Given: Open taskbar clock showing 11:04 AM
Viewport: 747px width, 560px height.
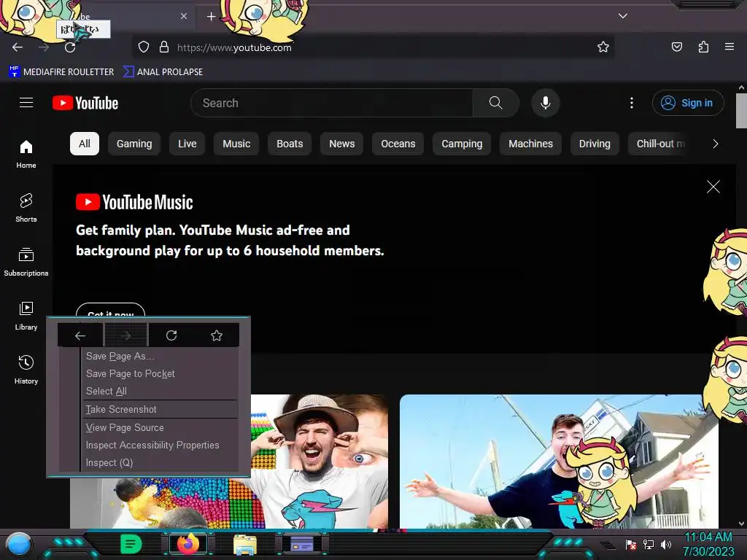Looking at the screenshot, I should [x=708, y=544].
